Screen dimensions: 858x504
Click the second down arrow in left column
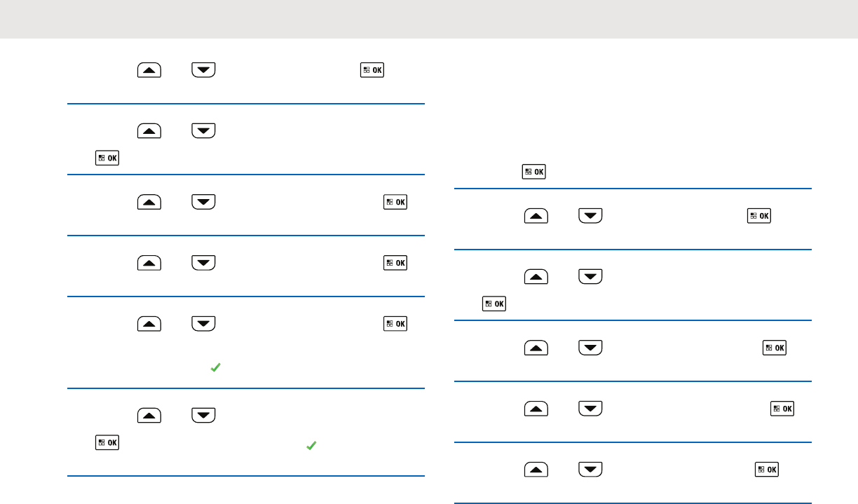tap(203, 131)
